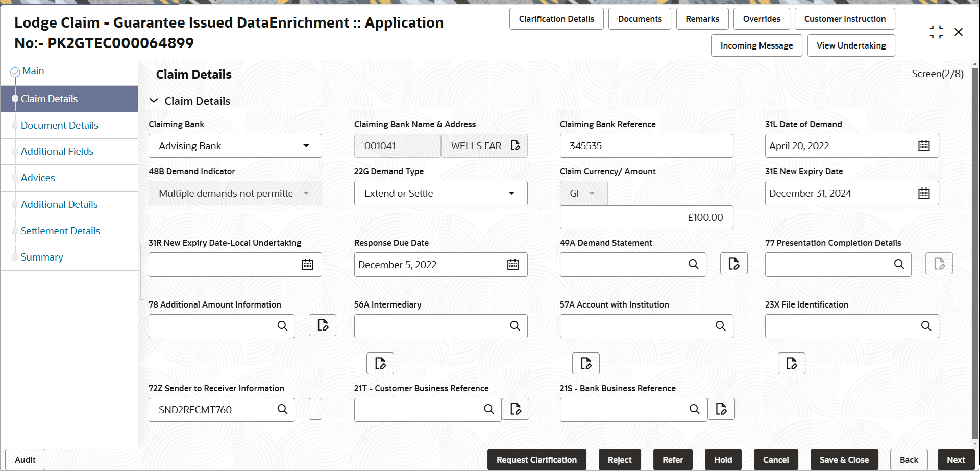The width and height of the screenshot is (980, 471).
Task: Click the Request Clarification button
Action: pos(536,460)
